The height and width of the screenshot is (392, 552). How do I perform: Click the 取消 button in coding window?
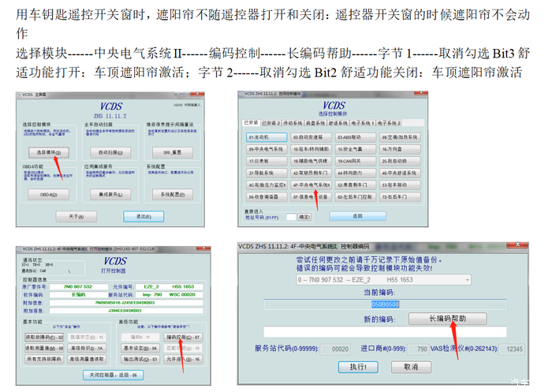(x=411, y=367)
